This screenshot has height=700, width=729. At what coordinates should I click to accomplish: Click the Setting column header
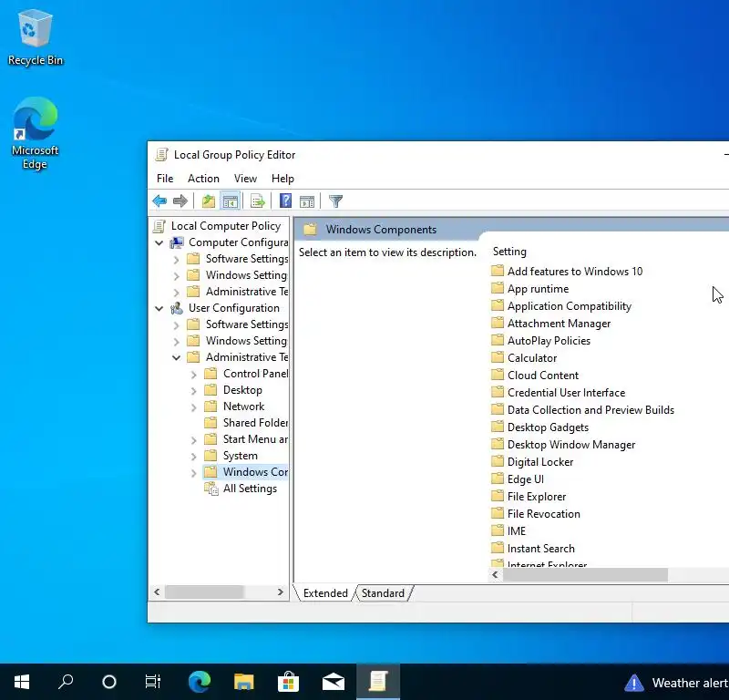(509, 252)
